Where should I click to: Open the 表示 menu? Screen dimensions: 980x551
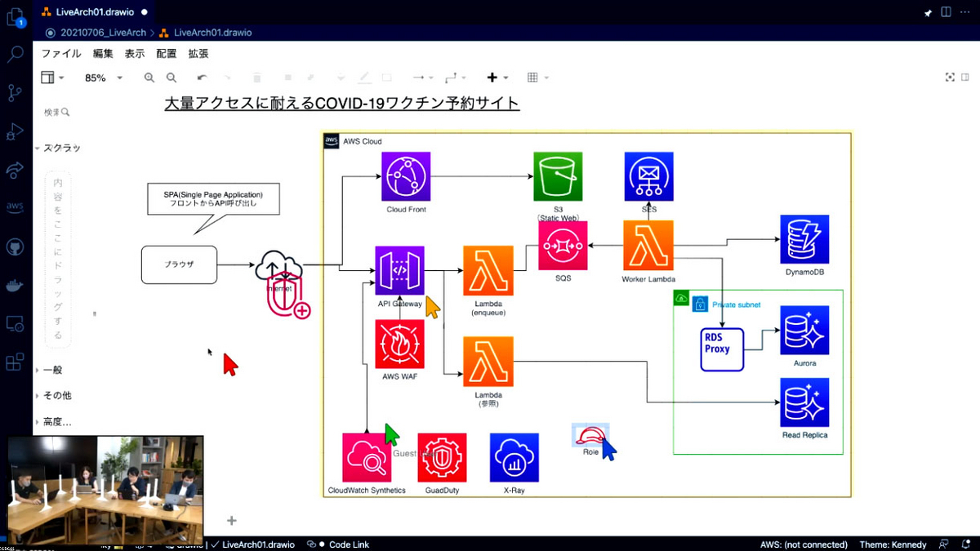135,53
